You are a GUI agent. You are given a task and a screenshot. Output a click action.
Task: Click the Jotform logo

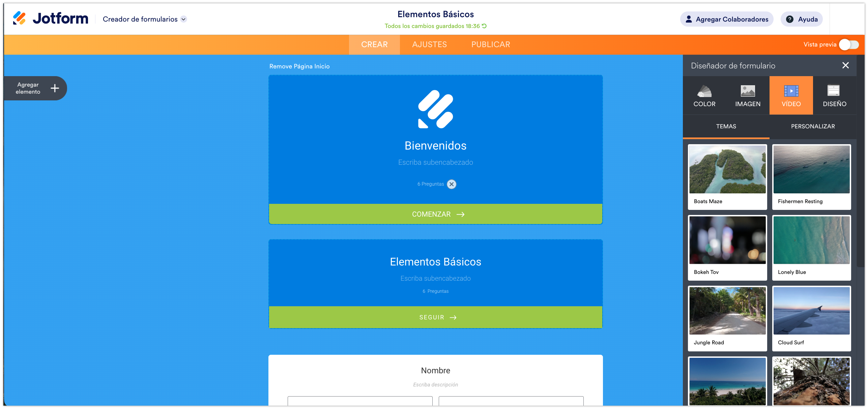pos(51,19)
